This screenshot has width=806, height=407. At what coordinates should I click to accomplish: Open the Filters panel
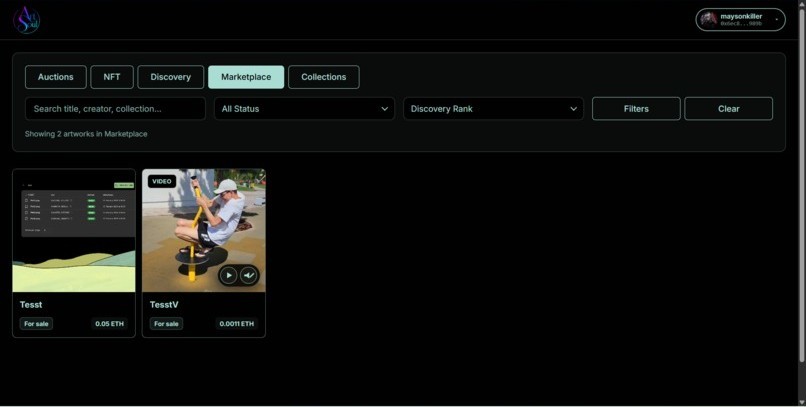[636, 109]
